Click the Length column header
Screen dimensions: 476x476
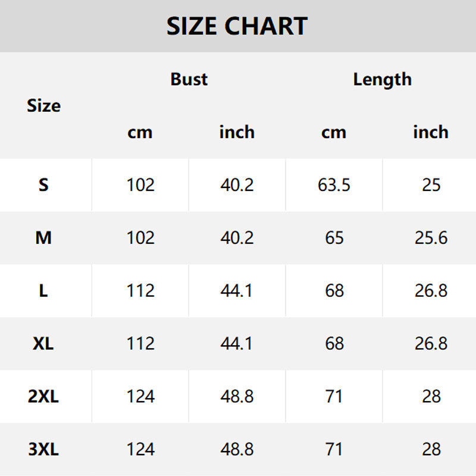tap(382, 79)
